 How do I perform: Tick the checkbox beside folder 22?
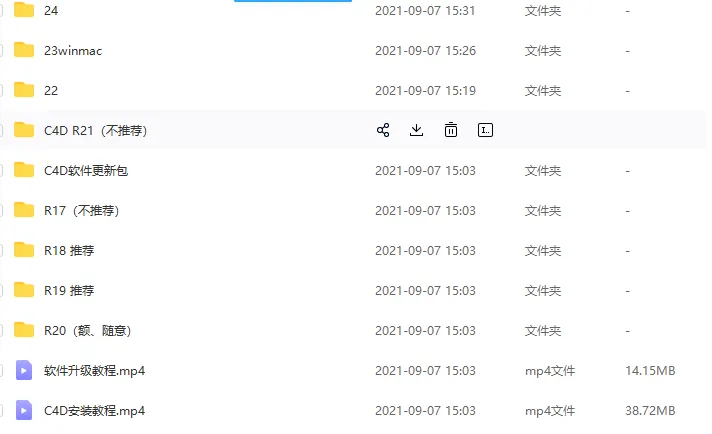[1, 90]
